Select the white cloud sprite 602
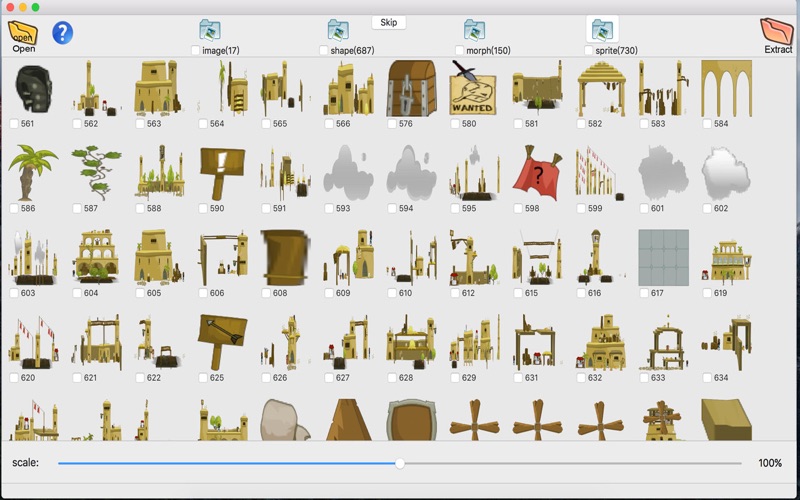800x500 pixels. click(726, 173)
